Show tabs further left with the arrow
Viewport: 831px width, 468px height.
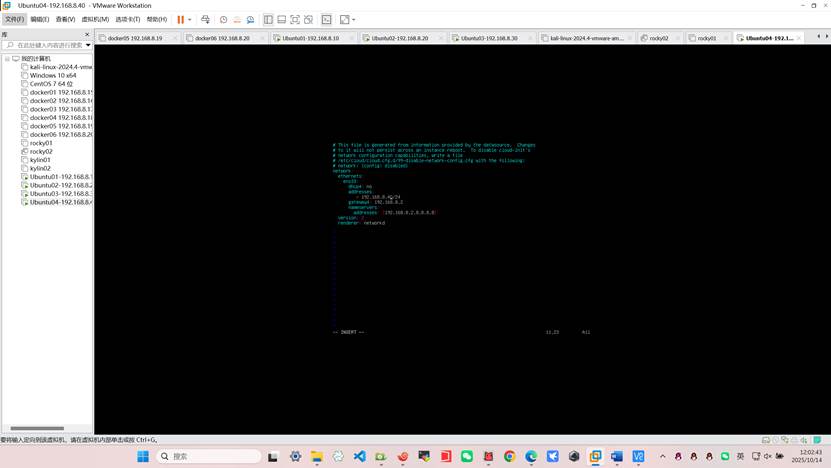818,37
